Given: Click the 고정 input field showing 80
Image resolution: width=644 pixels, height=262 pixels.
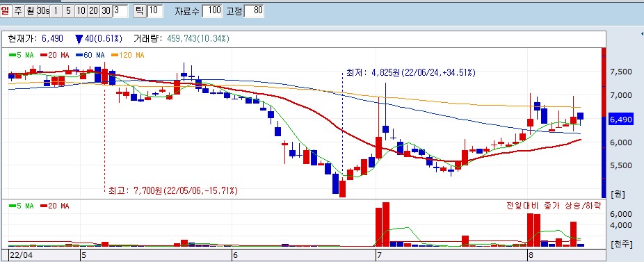Looking at the screenshot, I should coord(254,10).
